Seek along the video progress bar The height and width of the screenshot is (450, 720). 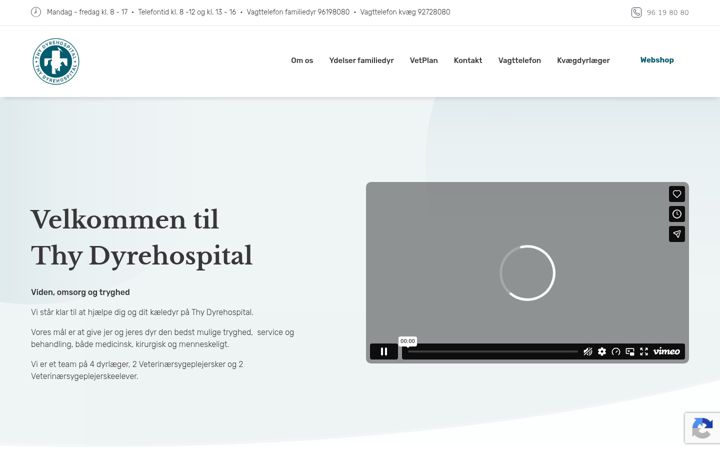point(493,352)
